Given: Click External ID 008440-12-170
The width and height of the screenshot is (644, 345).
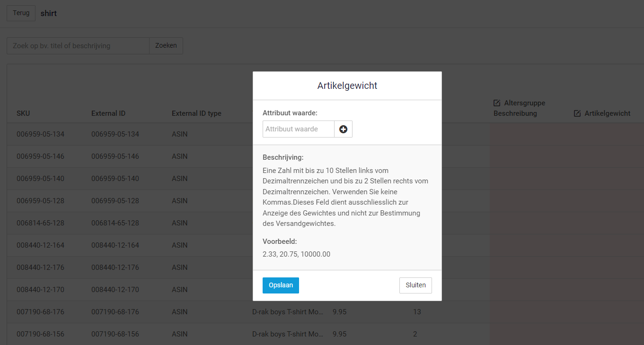Looking at the screenshot, I should (115, 290).
